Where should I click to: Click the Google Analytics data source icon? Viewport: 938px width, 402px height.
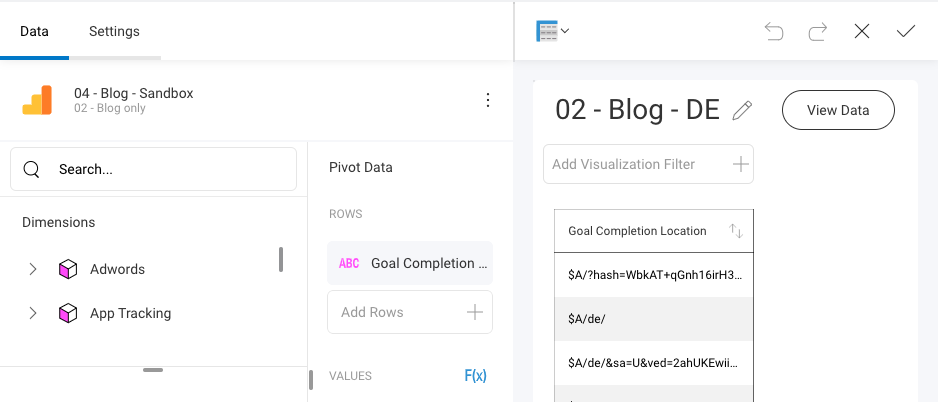click(x=37, y=100)
